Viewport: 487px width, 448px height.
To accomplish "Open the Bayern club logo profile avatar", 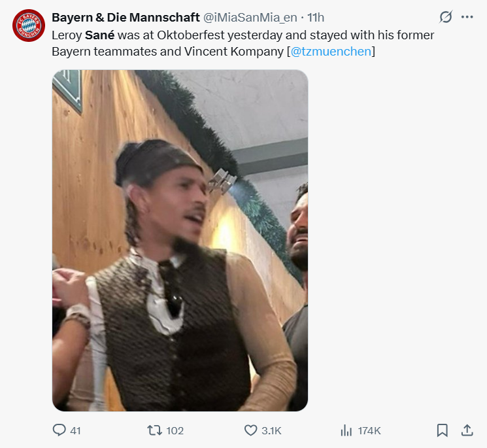I will click(x=28, y=26).
